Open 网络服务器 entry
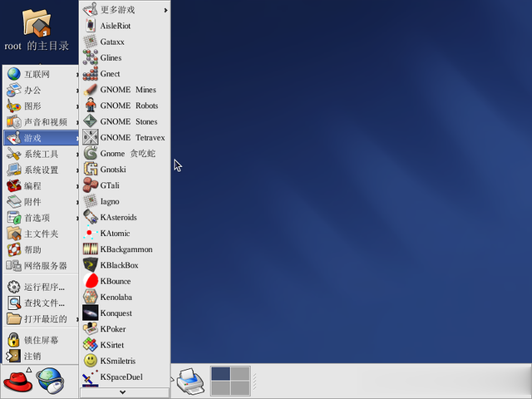Image resolution: width=532 pixels, height=399 pixels. click(x=42, y=266)
